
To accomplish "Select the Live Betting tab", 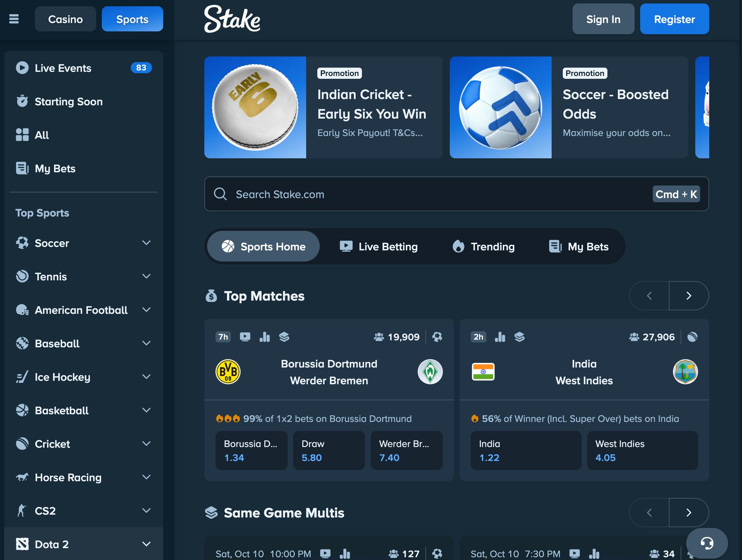I will point(378,246).
